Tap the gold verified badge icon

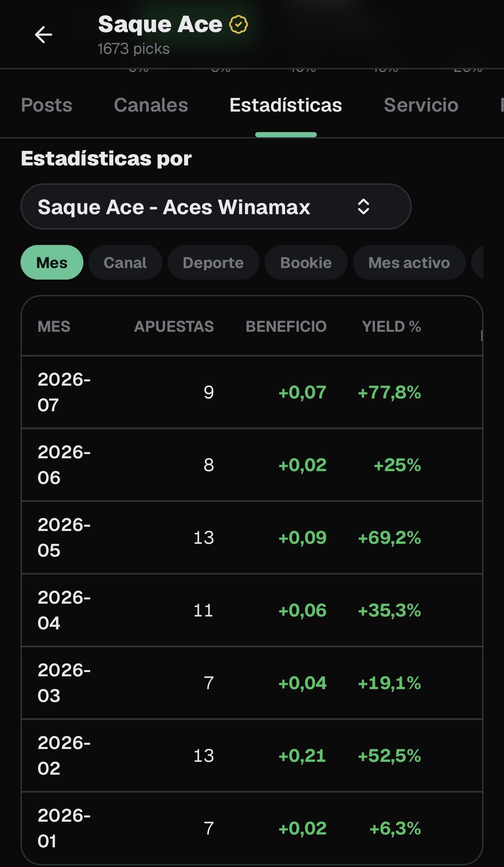point(239,24)
